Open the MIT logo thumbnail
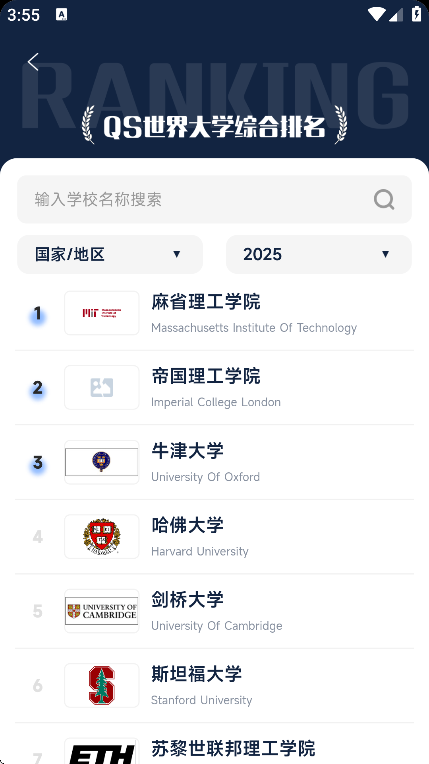This screenshot has height=764, width=429. [102, 313]
